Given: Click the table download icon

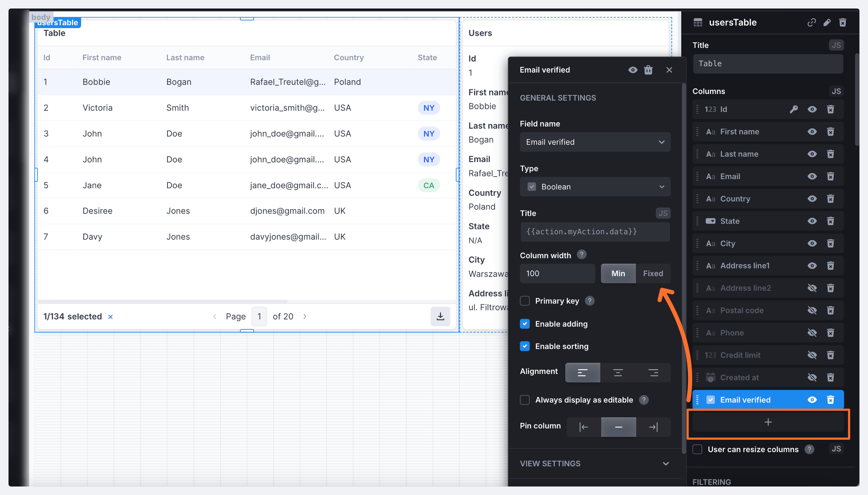Looking at the screenshot, I should pos(440,316).
